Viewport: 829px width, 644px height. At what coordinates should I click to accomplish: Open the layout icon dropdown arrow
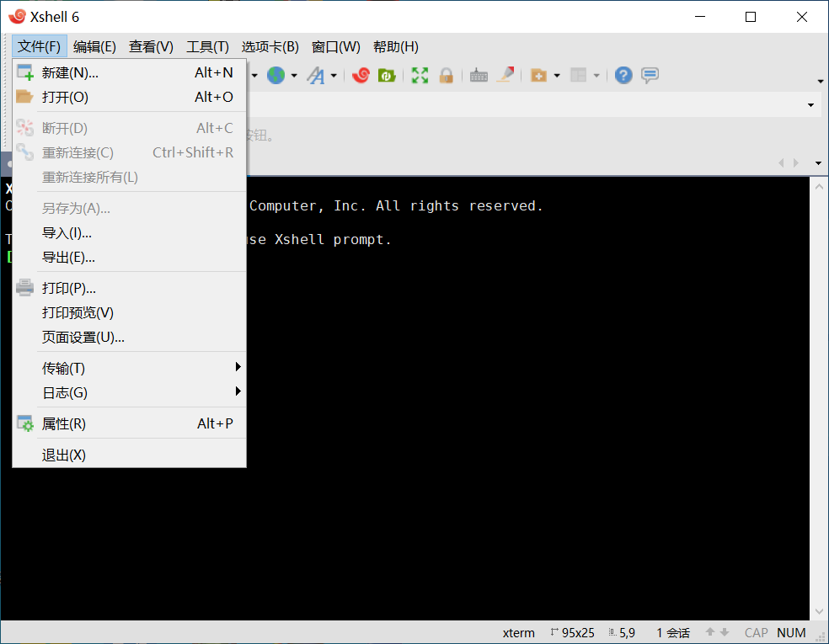596,76
